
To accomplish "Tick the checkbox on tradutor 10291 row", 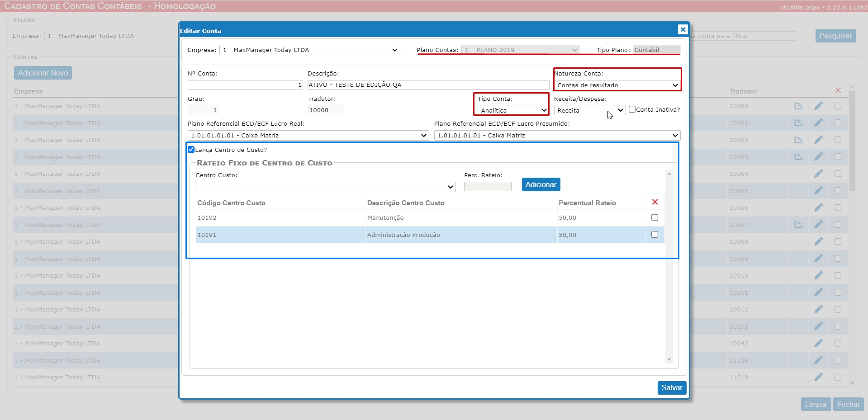I will pyautogui.click(x=838, y=326).
